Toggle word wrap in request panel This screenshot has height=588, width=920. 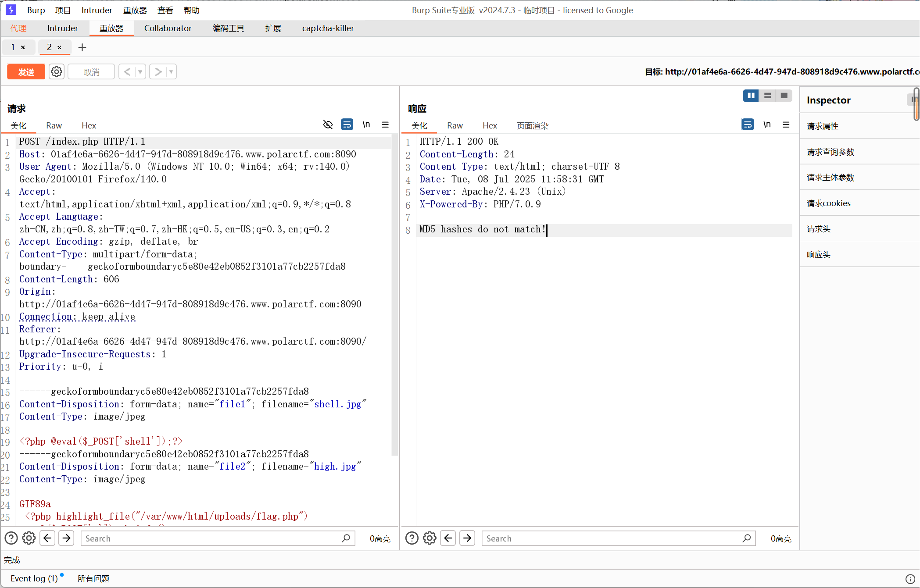tap(347, 125)
